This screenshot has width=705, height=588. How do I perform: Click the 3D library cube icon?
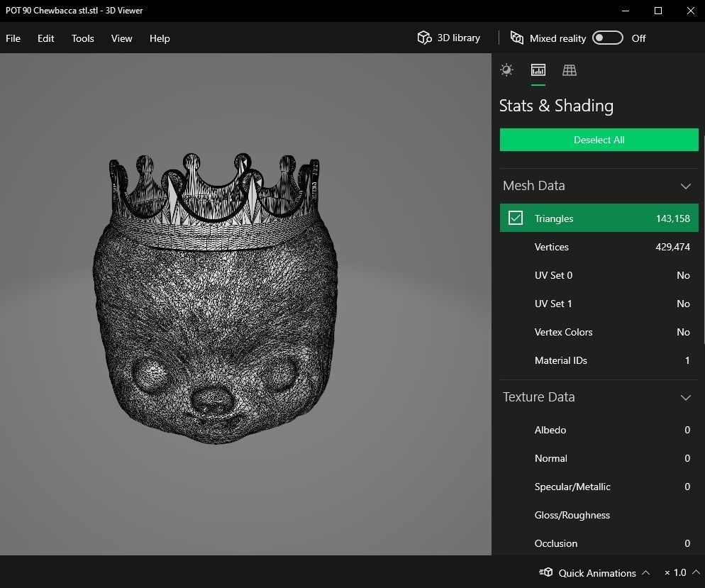pos(424,38)
